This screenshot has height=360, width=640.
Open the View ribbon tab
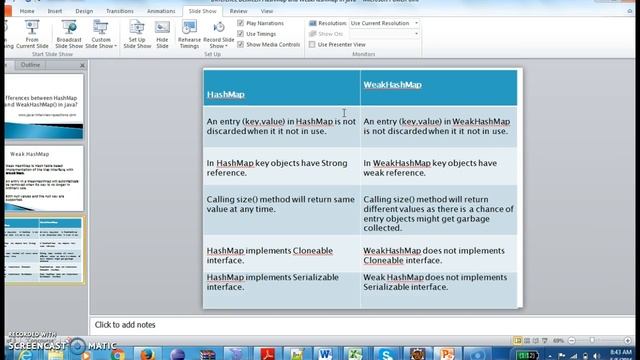[267, 11]
